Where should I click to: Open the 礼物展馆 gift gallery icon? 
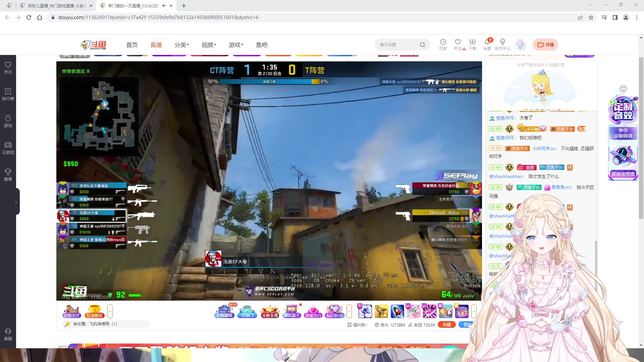[224, 311]
